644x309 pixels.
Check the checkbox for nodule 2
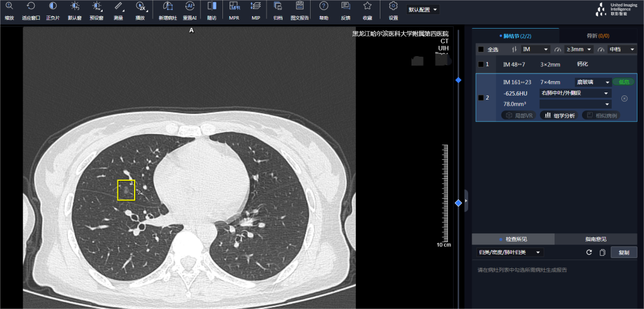coord(481,98)
